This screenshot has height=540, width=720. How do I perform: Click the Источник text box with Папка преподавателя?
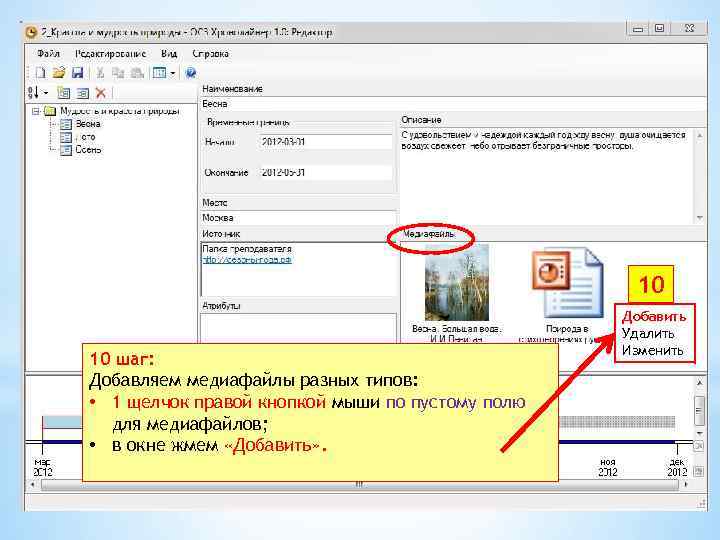[x=298, y=269]
